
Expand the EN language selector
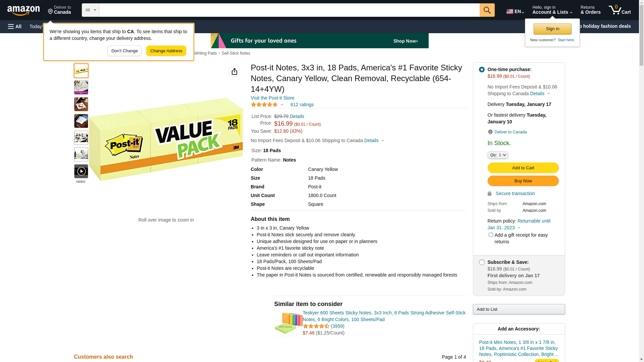[x=515, y=11]
